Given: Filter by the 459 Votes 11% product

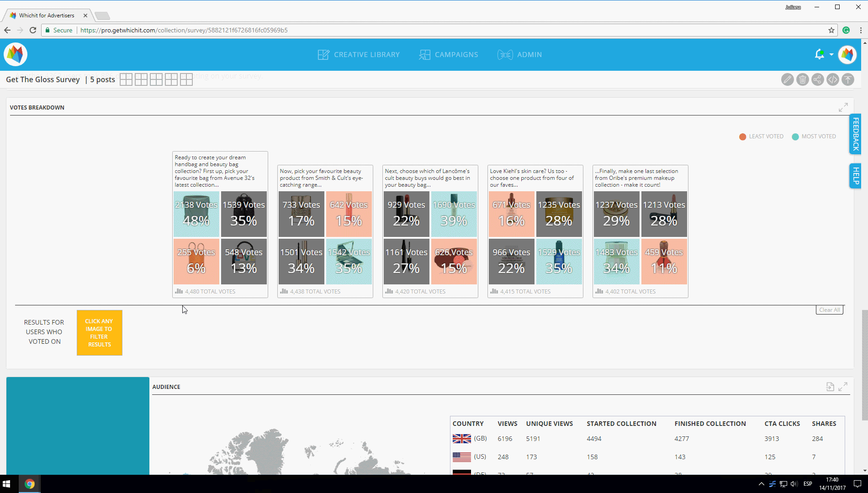Looking at the screenshot, I should tap(664, 262).
